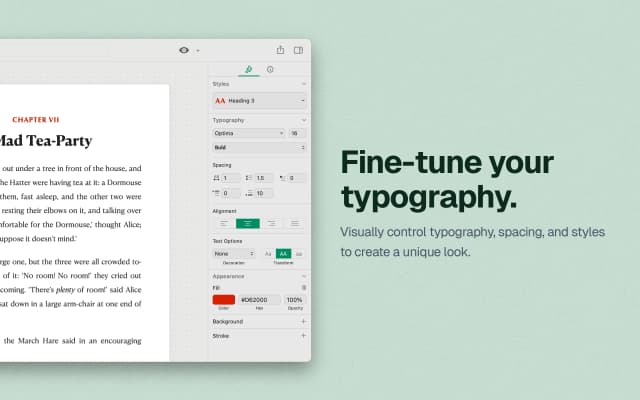Open the Heading 3 style dropdown

[259, 100]
